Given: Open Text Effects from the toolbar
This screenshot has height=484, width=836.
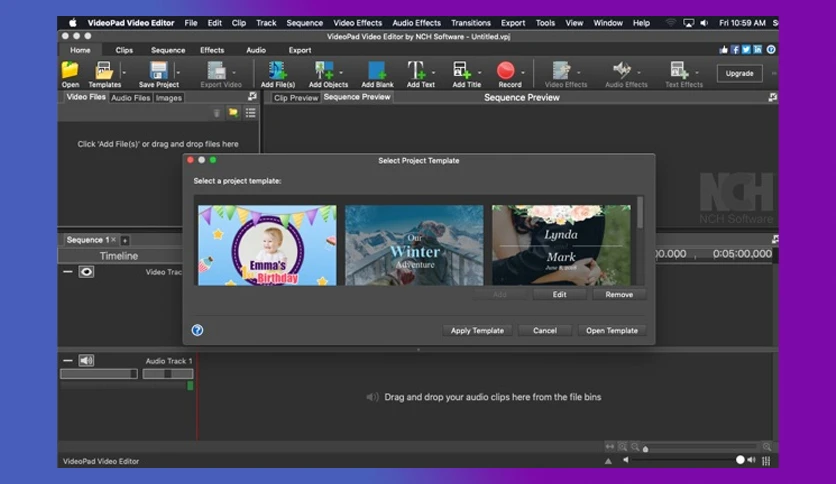Looking at the screenshot, I should coord(679,70).
